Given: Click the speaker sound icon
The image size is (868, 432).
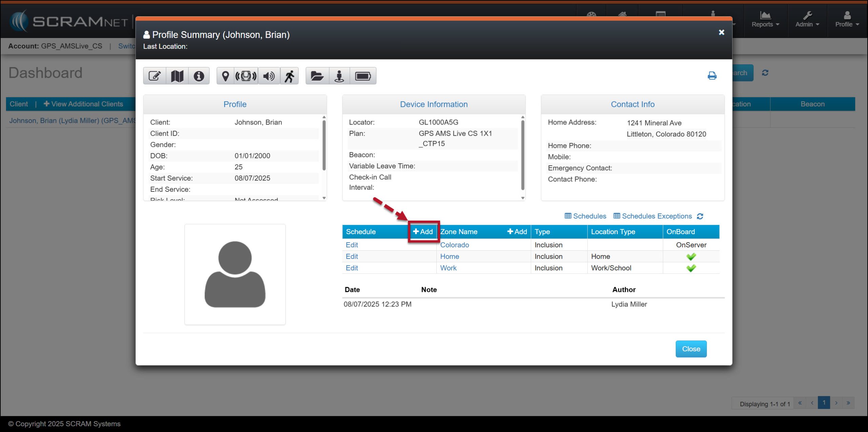Looking at the screenshot, I should [x=269, y=76].
